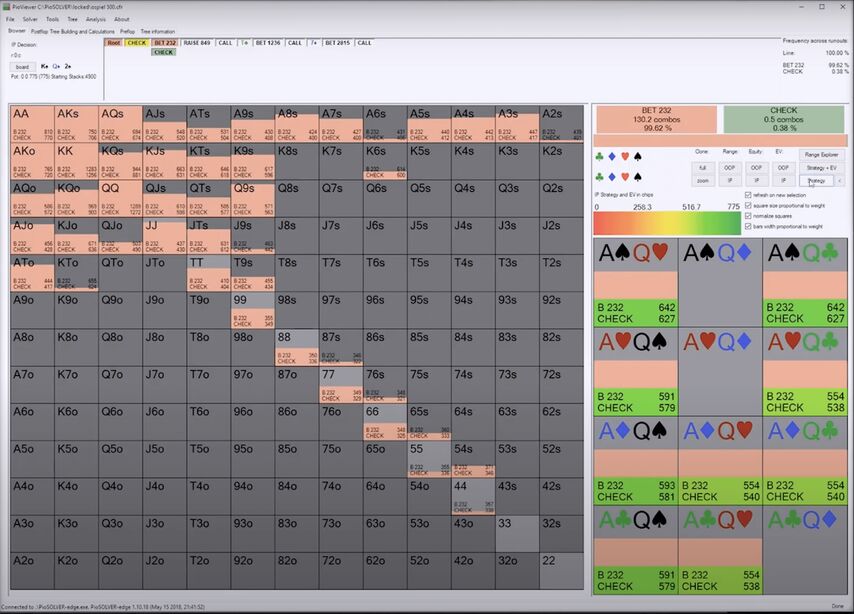Switch to Postflop Tree Building and Calculations tab

pyautogui.click(x=73, y=32)
